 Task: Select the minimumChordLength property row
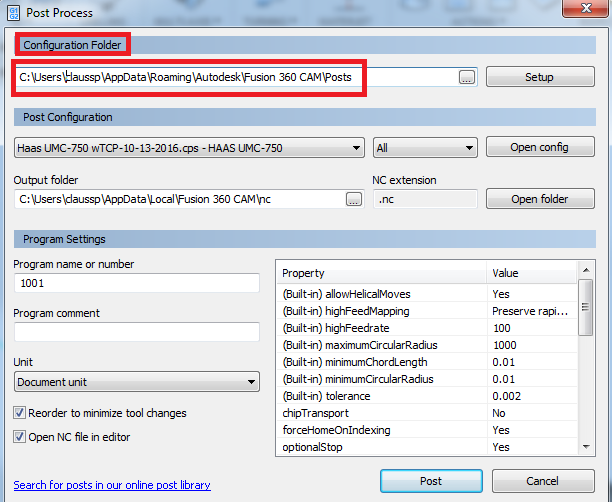click(x=427, y=362)
